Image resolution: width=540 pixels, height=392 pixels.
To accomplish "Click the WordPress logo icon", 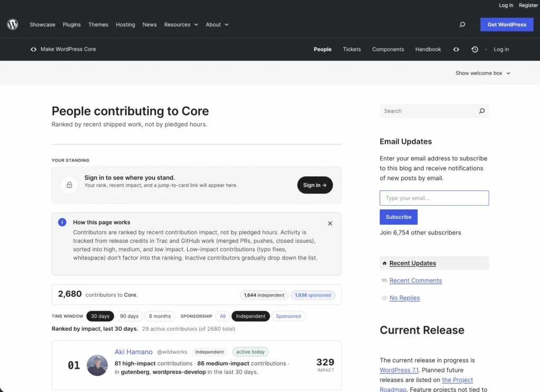I will click(13, 24).
